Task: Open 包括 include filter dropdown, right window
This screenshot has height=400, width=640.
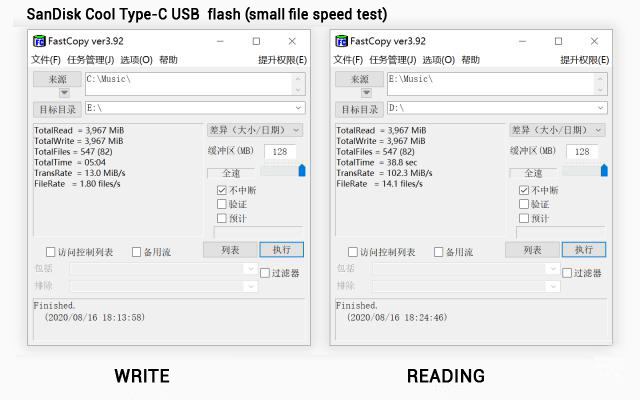Action: (553, 269)
